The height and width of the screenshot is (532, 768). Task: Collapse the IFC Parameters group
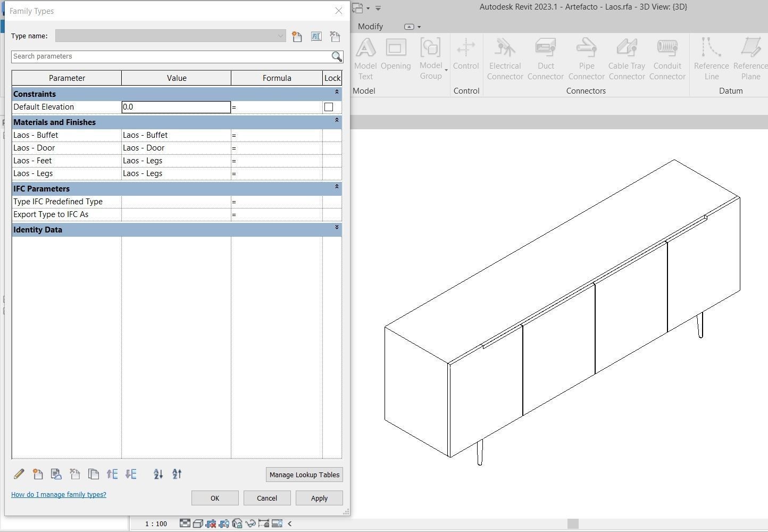[337, 187]
